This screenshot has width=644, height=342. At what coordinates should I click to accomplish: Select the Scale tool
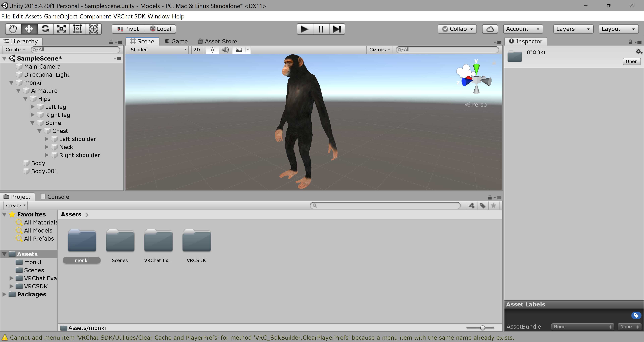(61, 29)
